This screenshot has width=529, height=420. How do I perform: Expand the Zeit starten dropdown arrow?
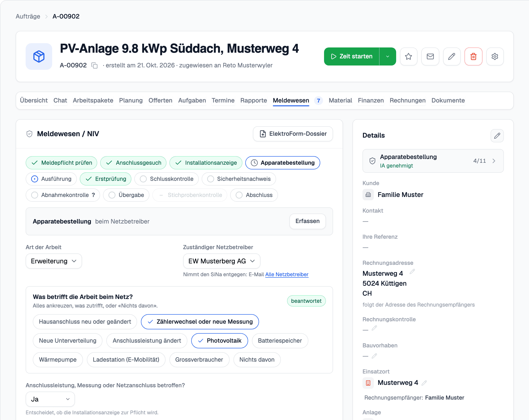(388, 56)
